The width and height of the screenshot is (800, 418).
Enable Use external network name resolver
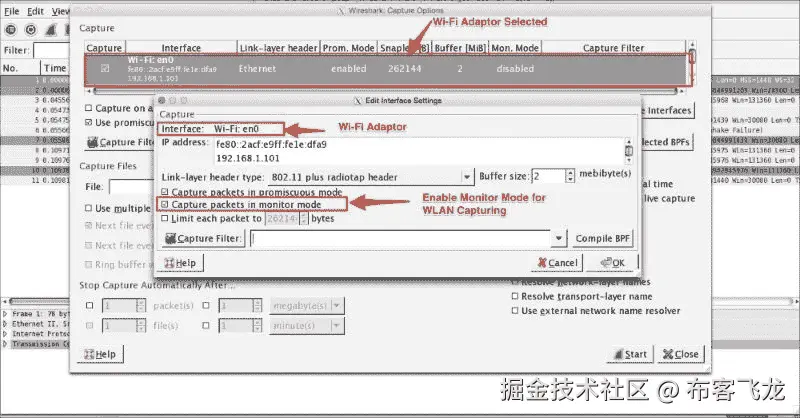[515, 311]
